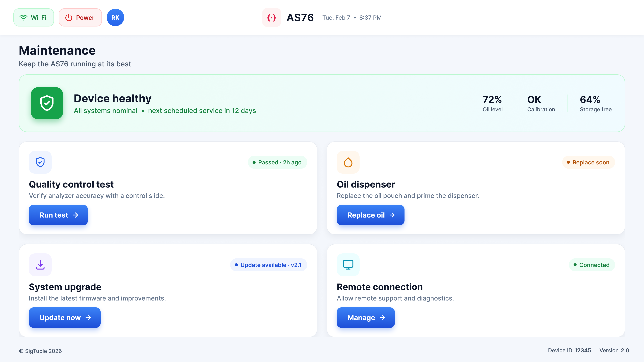Start the quality control Run test

coord(58,215)
